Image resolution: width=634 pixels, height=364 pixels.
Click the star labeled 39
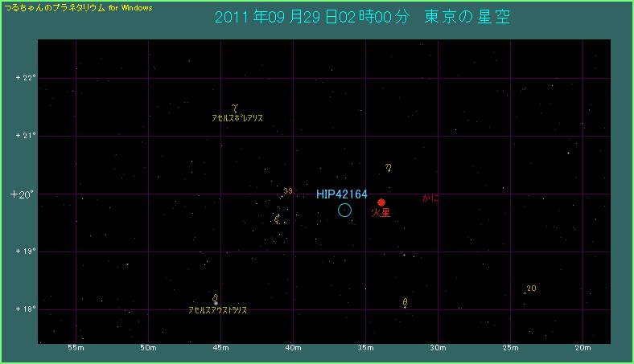pyautogui.click(x=287, y=191)
